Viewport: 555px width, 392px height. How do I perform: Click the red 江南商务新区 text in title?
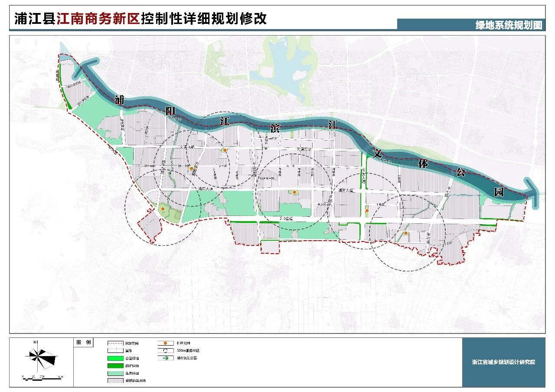point(98,19)
